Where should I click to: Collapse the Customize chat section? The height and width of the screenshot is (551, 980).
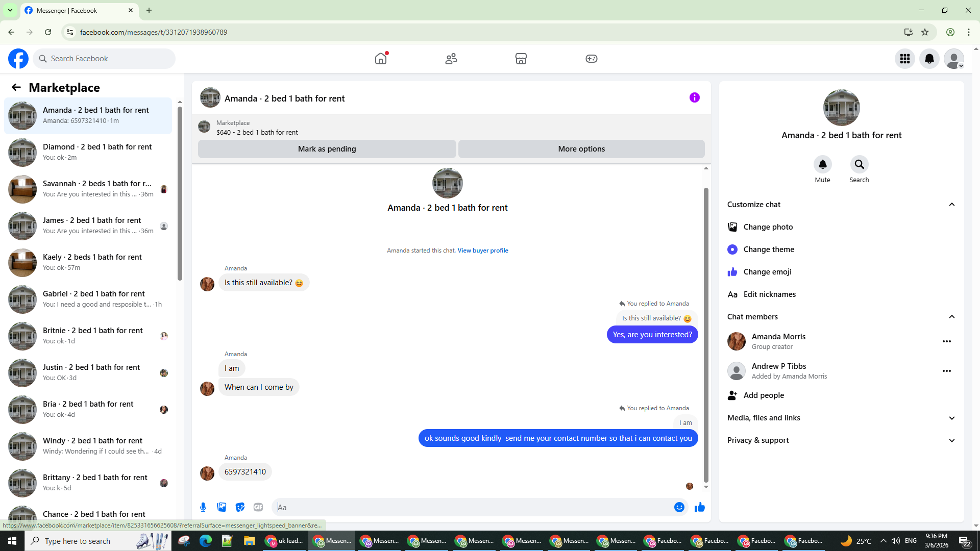point(951,205)
